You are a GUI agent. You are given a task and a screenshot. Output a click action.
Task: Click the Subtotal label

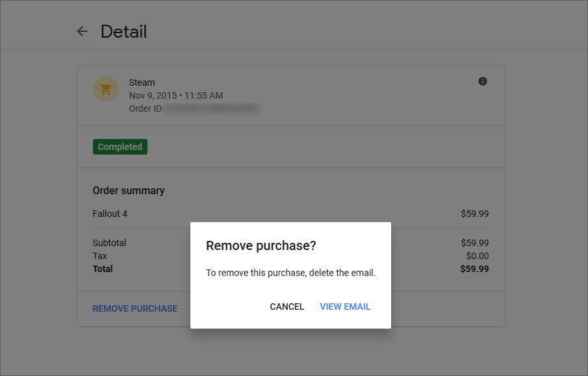109,243
